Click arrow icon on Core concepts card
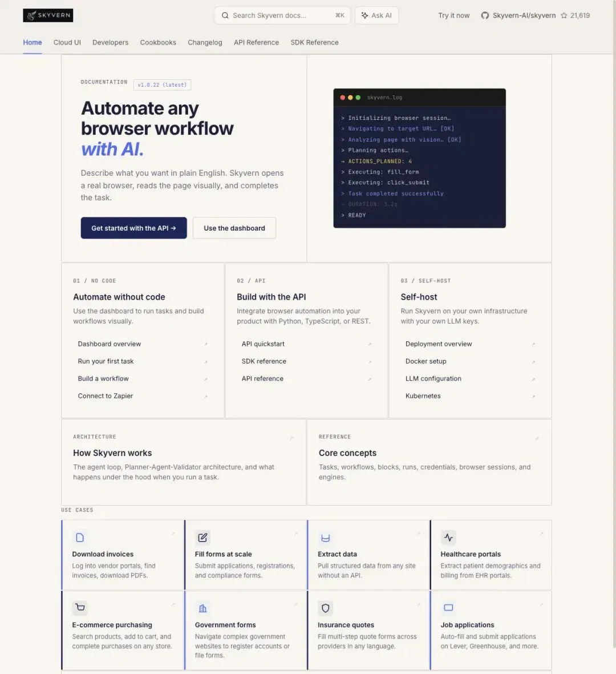 click(537, 438)
